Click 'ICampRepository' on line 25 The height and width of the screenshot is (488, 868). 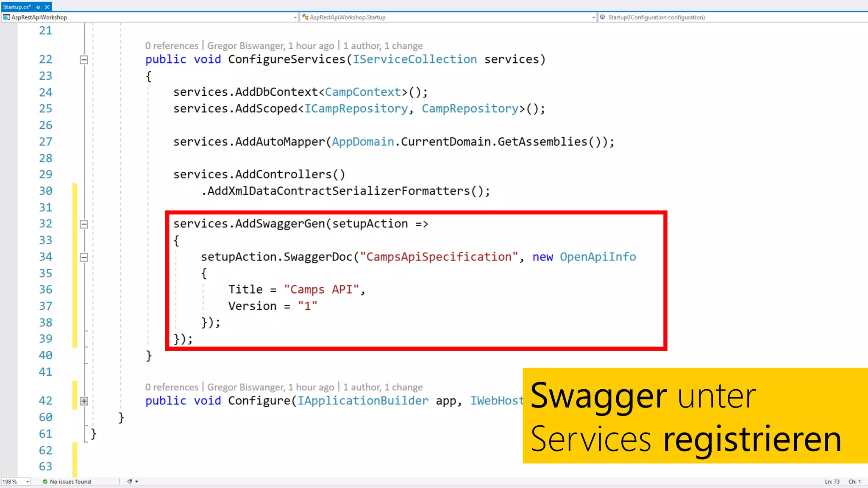coord(356,108)
